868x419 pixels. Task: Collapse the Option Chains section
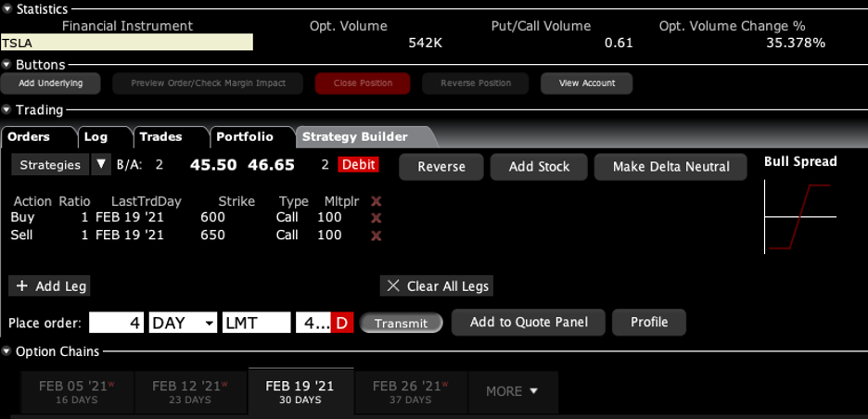pos(8,352)
